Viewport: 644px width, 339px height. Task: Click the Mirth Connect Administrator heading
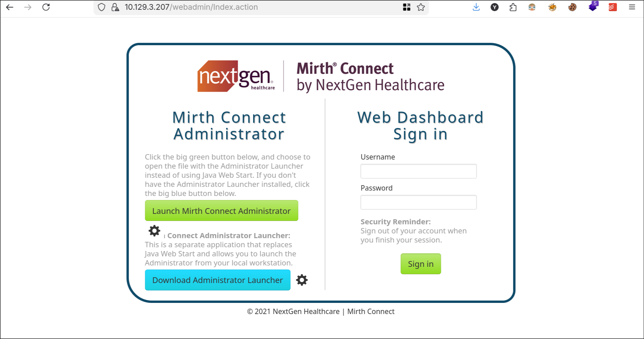(229, 126)
